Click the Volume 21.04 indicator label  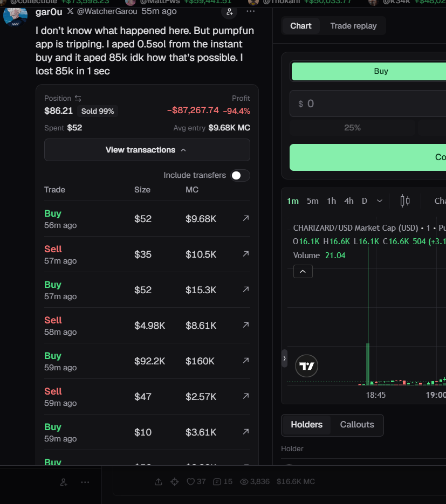click(x=319, y=256)
